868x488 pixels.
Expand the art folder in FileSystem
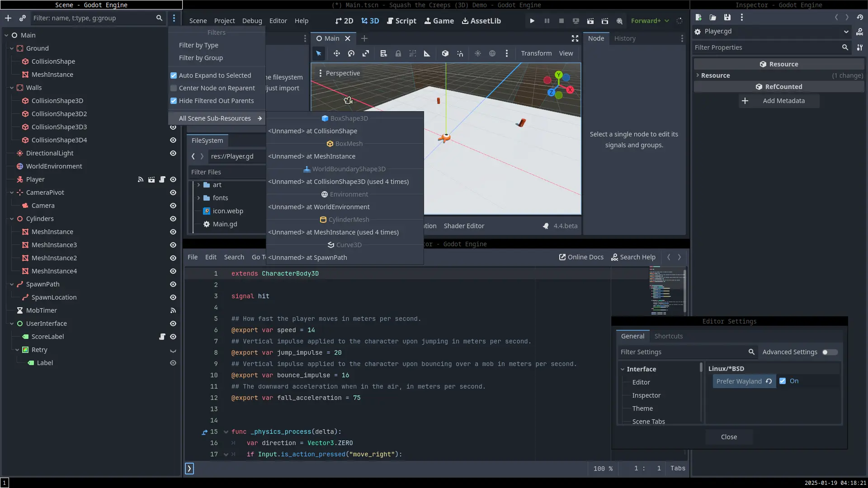click(198, 185)
